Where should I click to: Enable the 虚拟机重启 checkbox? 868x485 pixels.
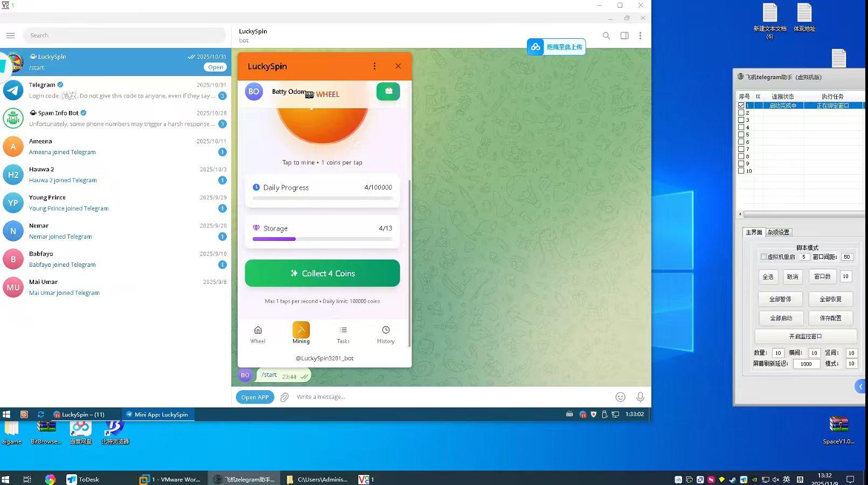point(763,257)
